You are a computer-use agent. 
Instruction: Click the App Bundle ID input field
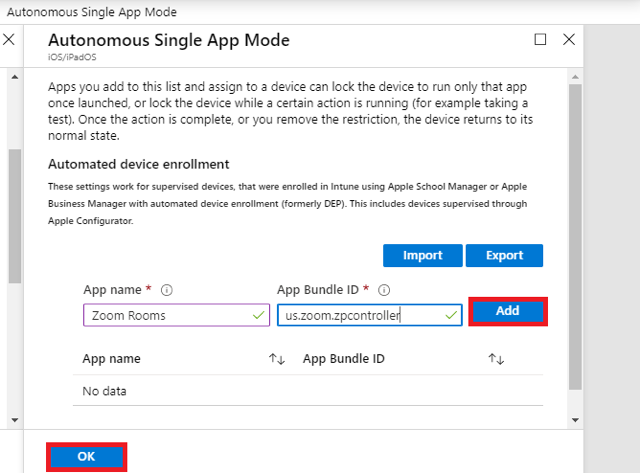pos(370,315)
